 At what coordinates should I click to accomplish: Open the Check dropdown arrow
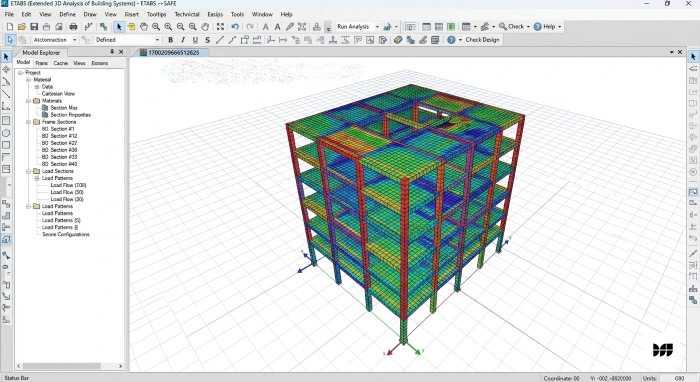point(528,27)
